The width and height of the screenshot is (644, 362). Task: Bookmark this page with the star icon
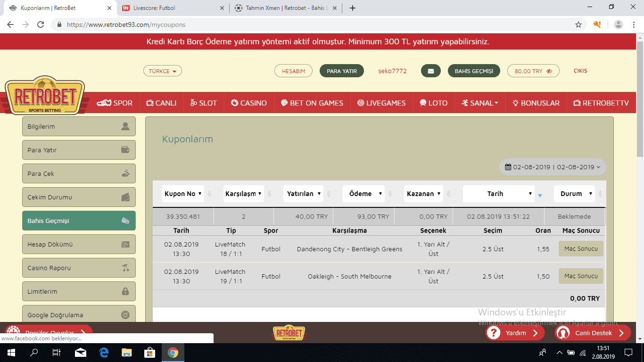[x=578, y=25]
